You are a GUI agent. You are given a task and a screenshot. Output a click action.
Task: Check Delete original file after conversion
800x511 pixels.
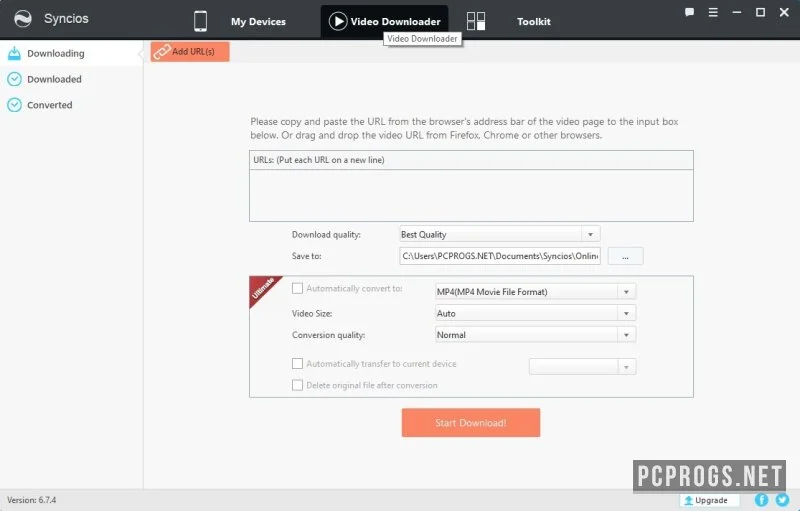click(297, 385)
